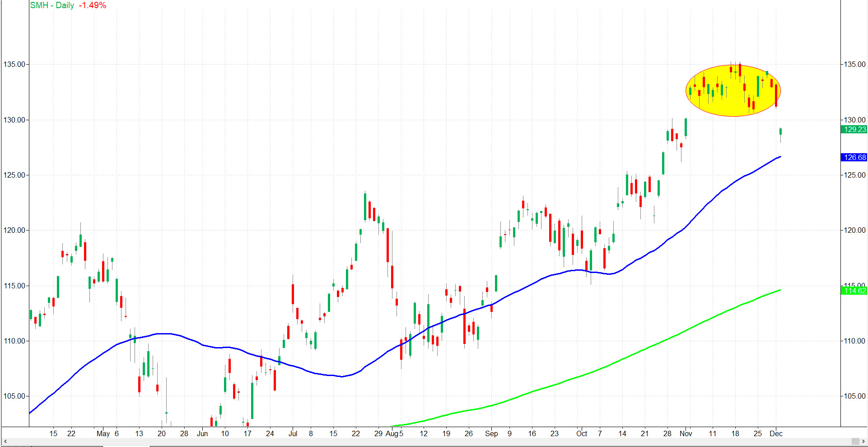This screenshot has width=868, height=447.
Task: Click the 'Sep' label on the date axis
Action: pyautogui.click(x=491, y=433)
